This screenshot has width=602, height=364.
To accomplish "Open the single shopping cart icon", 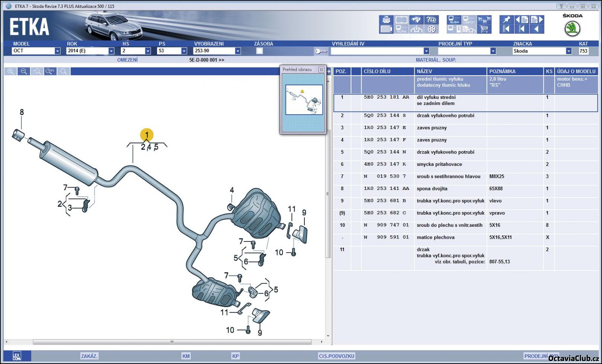I will pyautogui.click(x=484, y=29).
